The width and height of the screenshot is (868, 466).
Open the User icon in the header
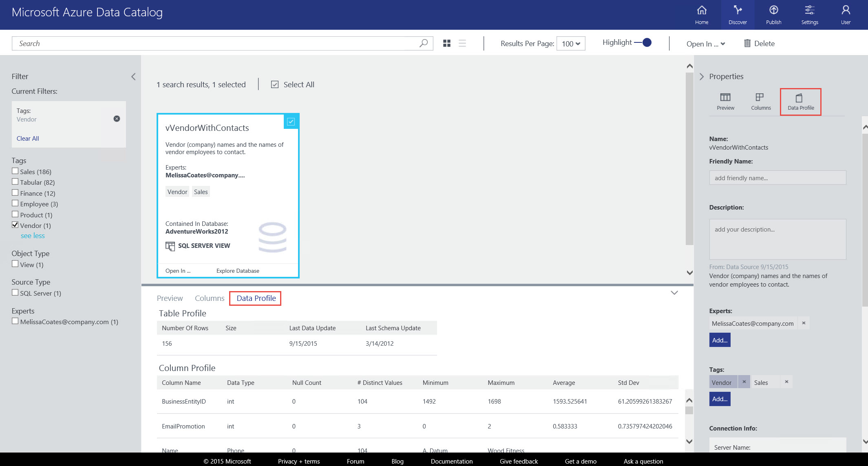pyautogui.click(x=846, y=15)
